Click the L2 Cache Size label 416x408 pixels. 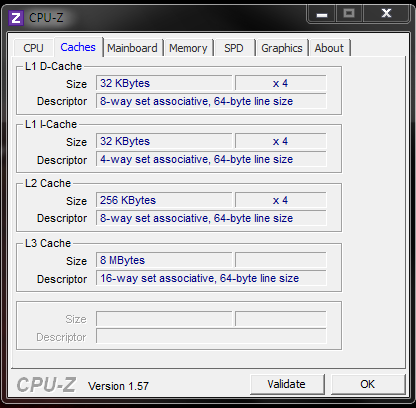point(76,201)
